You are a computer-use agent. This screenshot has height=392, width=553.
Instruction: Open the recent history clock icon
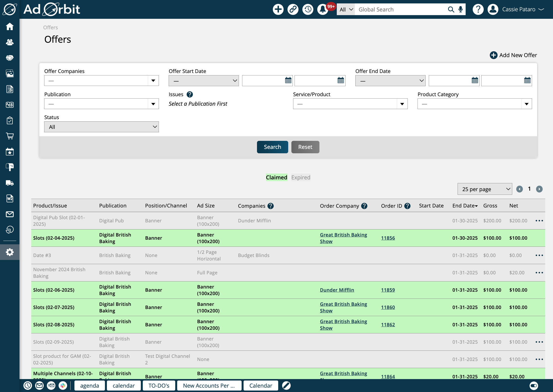[308, 10]
